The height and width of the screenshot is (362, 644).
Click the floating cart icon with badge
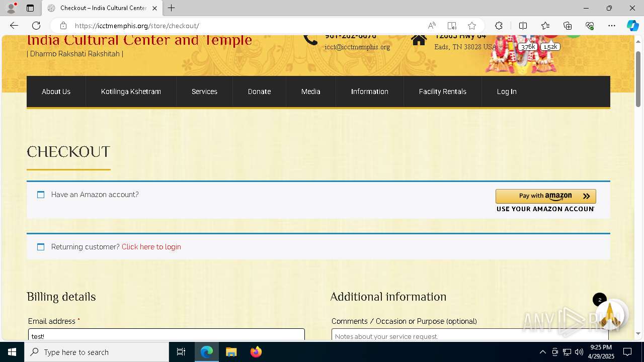(x=609, y=314)
